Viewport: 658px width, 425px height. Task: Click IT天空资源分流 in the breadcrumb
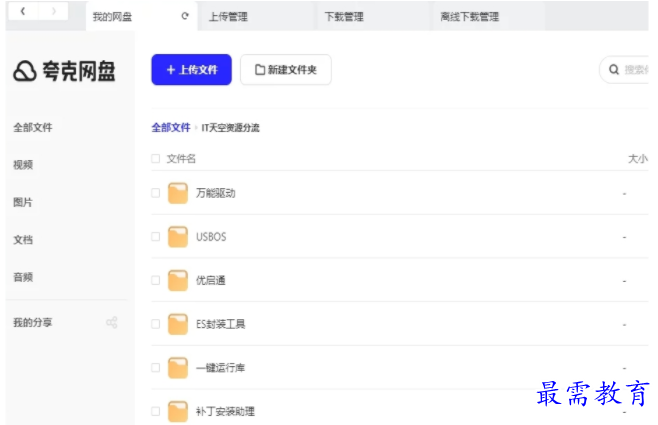(x=230, y=128)
